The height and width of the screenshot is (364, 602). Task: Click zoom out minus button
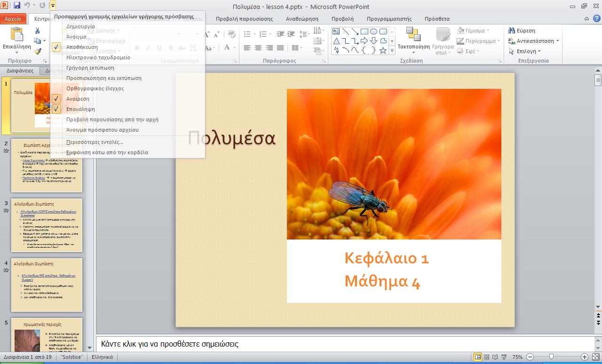[x=531, y=357]
